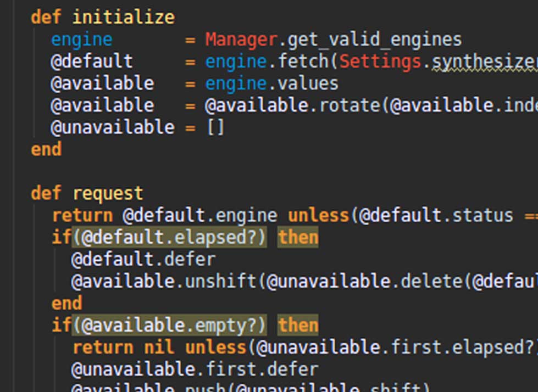Click the empty array brackets after @unavailable
538x392 pixels.
point(215,127)
